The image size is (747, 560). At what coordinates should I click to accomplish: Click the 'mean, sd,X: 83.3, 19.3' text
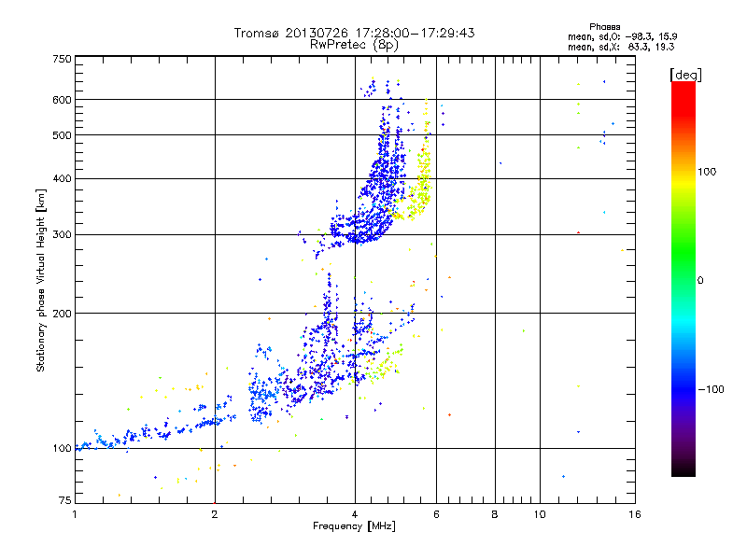(x=621, y=47)
